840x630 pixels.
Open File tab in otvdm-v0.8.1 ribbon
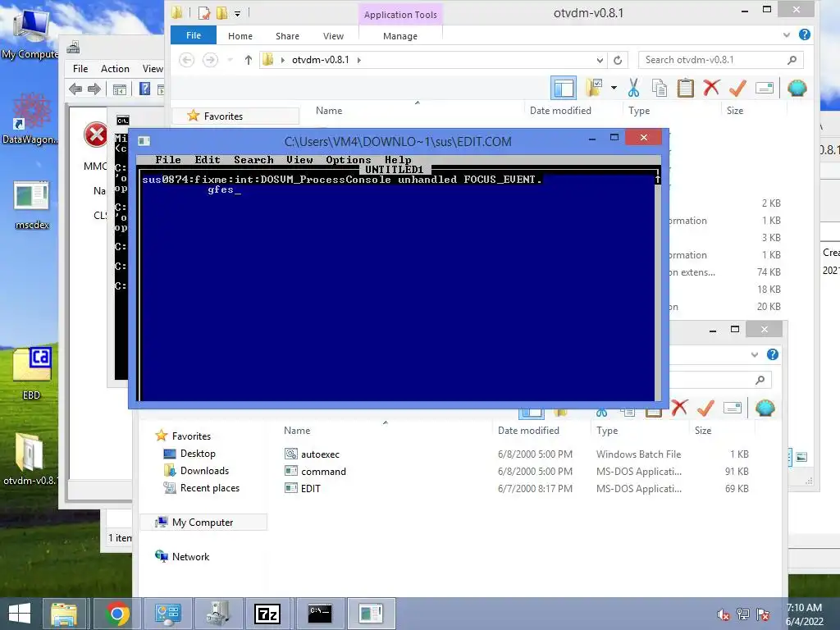(194, 35)
